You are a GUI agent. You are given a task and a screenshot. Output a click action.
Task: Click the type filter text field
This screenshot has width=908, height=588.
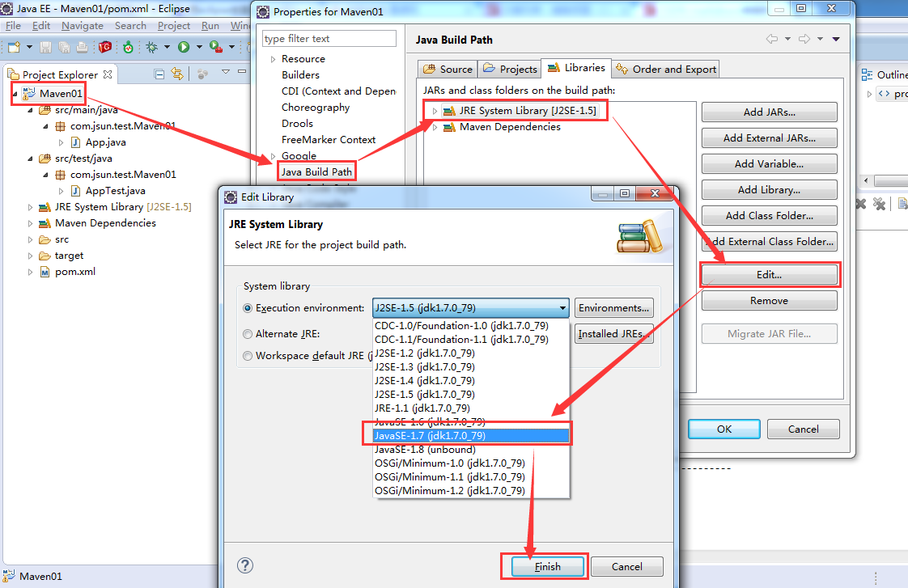(x=329, y=38)
